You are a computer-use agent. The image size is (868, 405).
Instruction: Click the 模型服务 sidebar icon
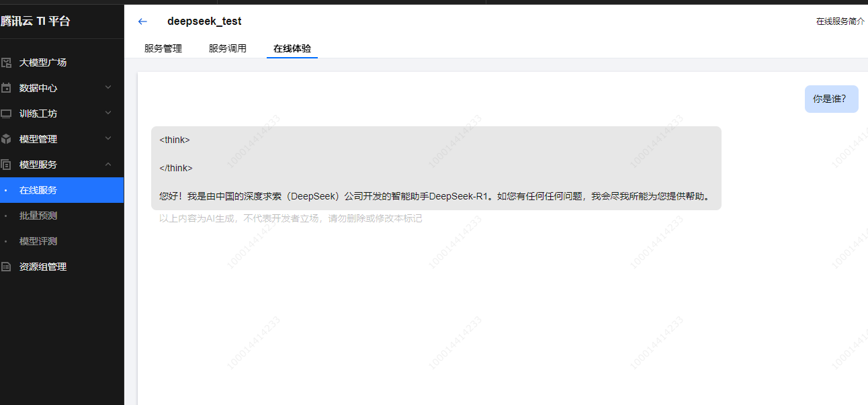6,165
